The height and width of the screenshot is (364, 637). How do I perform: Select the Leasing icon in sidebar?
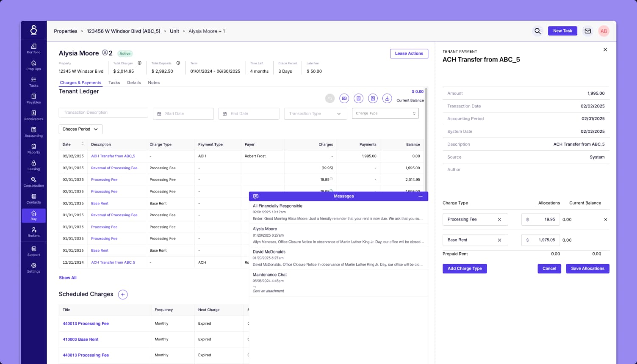[33, 166]
